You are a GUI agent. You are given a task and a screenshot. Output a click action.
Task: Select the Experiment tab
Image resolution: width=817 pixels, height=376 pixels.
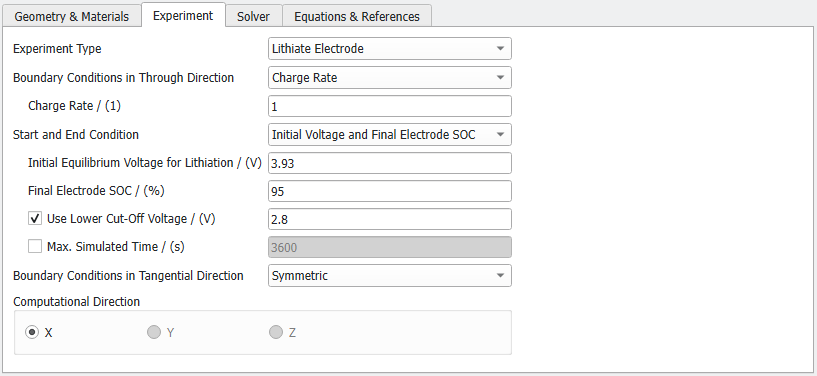pos(183,15)
